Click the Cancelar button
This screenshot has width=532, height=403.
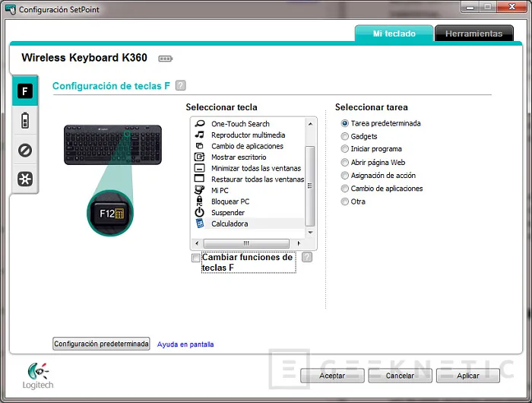400,376
